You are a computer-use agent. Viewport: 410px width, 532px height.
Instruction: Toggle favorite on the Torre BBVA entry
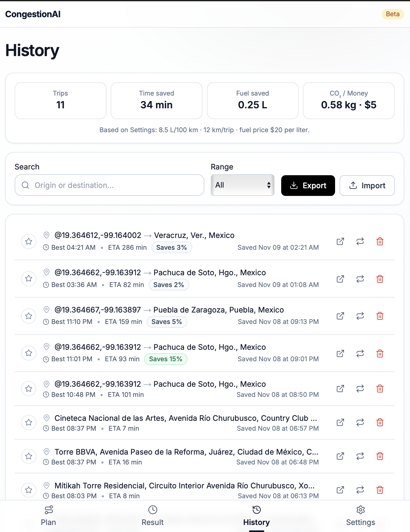[x=28, y=456]
